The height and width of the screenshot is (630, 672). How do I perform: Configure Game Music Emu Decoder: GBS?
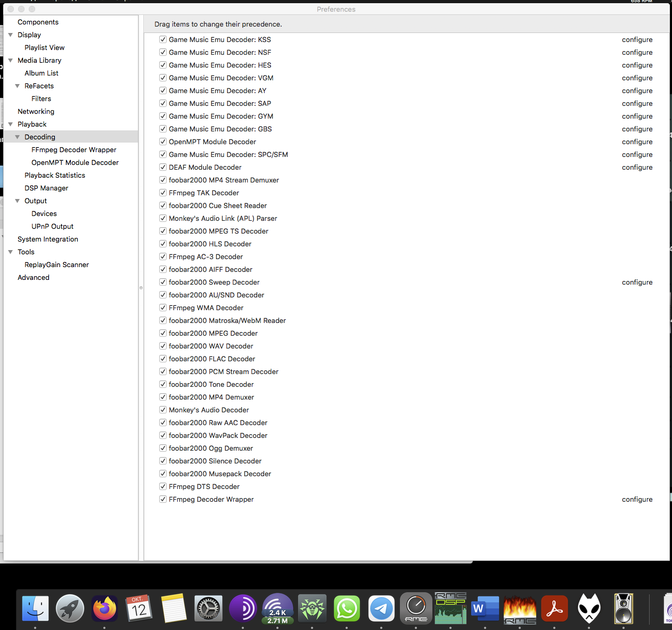(x=637, y=129)
